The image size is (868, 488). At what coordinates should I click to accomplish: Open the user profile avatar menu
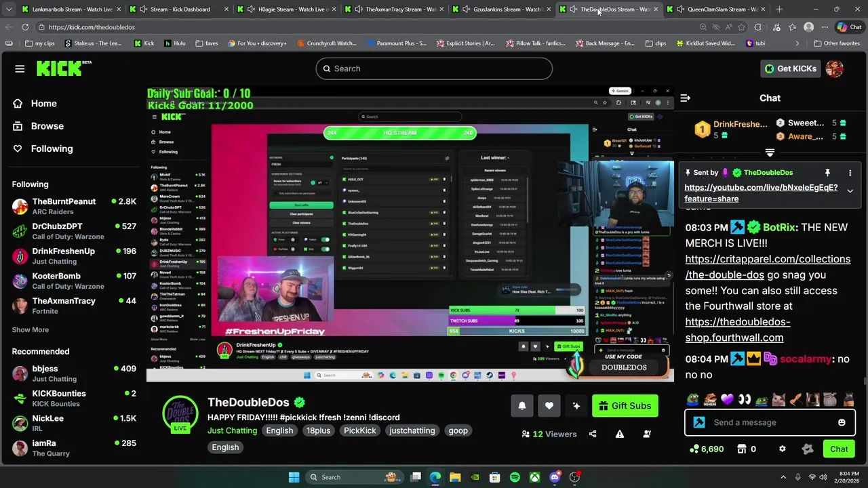click(x=835, y=68)
